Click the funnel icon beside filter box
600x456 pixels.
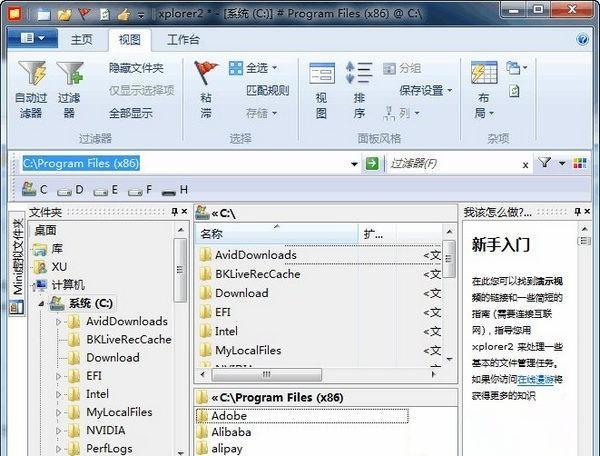545,163
